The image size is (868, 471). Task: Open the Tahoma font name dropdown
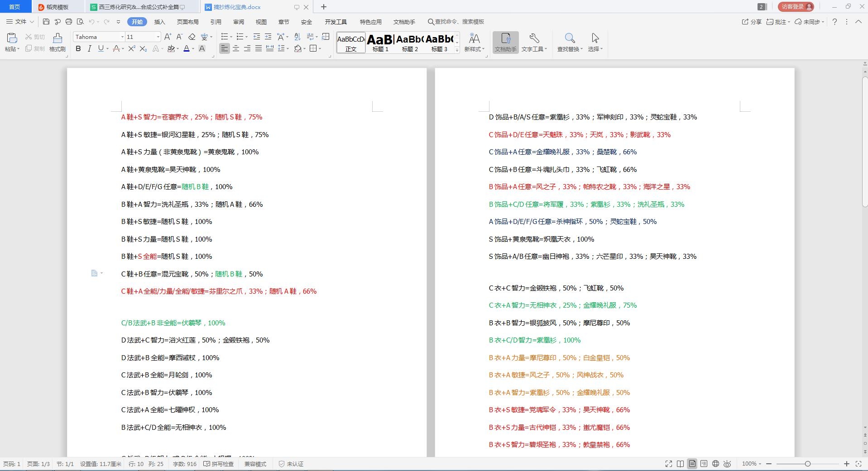pos(122,37)
